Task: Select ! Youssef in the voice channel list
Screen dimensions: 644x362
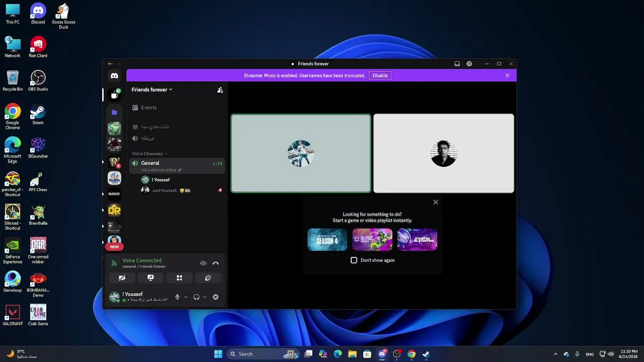Action: tap(182, 180)
